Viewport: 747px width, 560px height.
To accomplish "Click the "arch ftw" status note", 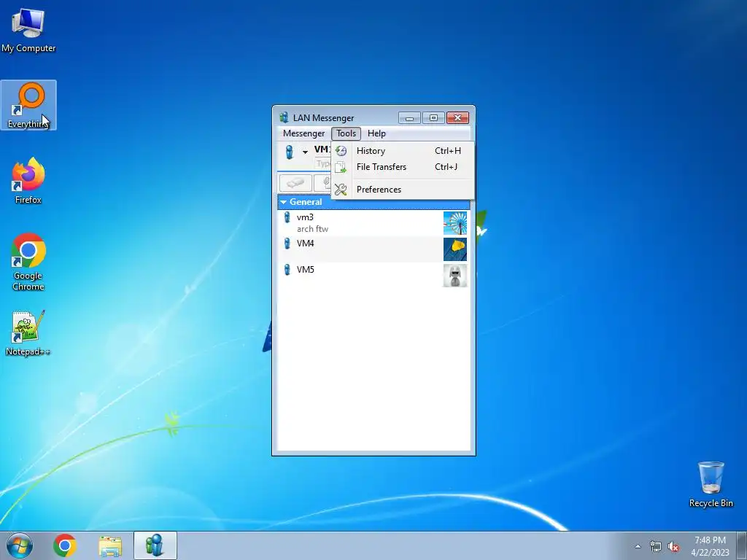I will click(x=312, y=229).
